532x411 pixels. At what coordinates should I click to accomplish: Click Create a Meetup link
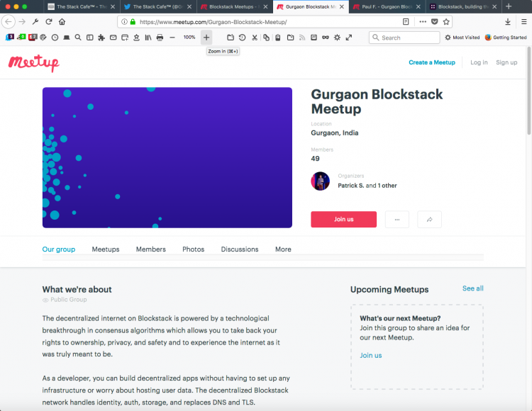tap(432, 62)
